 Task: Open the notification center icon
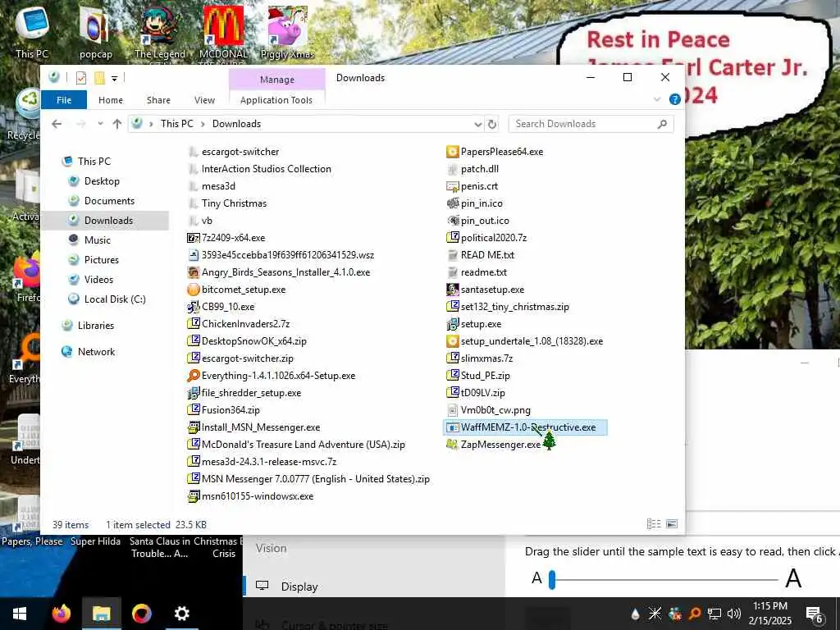coord(815,614)
